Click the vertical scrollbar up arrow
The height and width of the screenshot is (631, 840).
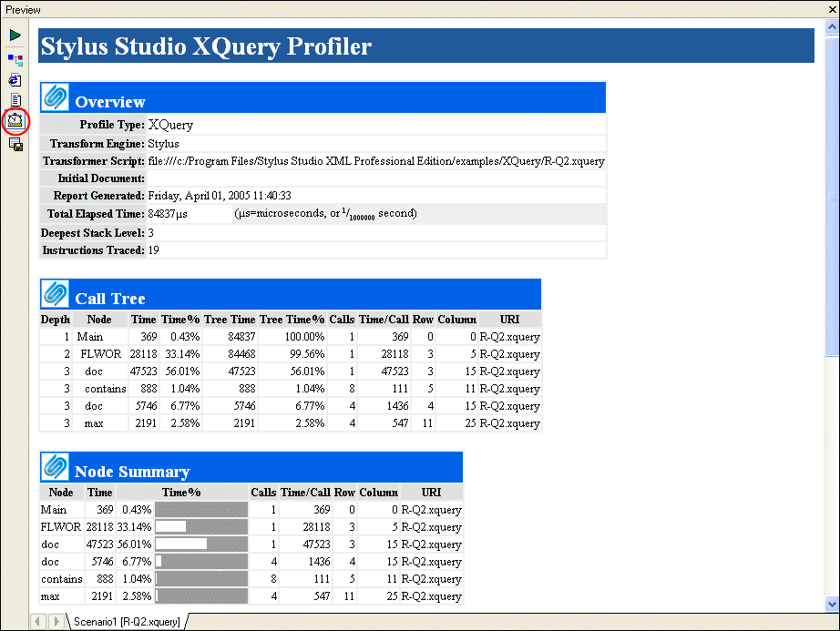(x=831, y=28)
